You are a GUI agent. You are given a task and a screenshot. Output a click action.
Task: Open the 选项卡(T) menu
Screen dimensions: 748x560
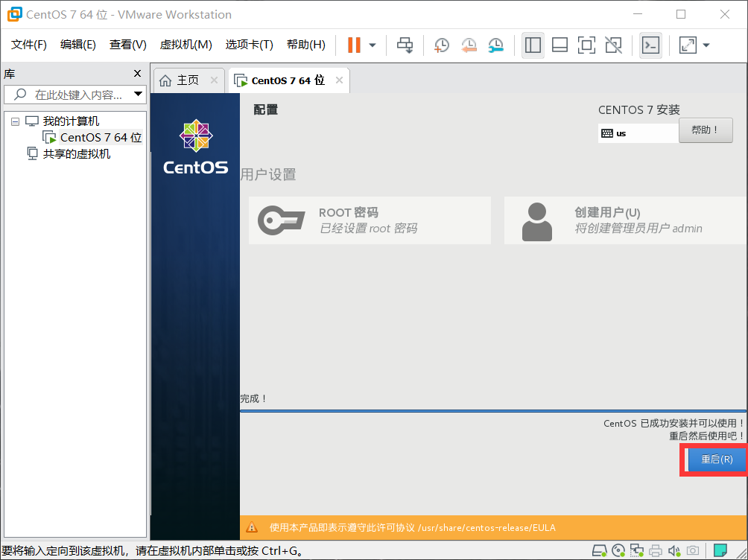click(x=249, y=45)
